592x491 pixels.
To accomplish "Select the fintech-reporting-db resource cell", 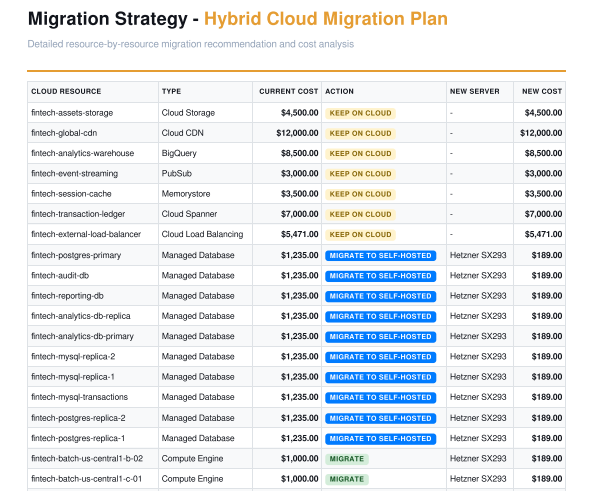I will (x=93, y=296).
